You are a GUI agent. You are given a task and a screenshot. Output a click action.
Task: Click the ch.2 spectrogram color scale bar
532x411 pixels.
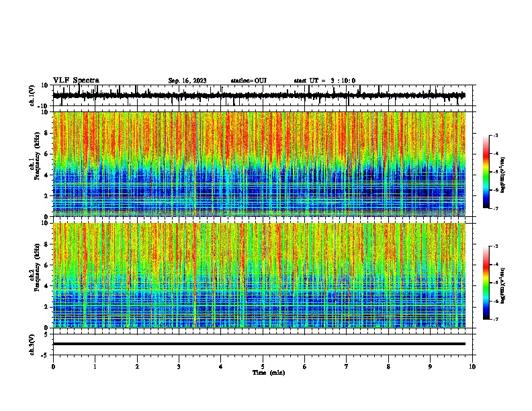pos(486,283)
